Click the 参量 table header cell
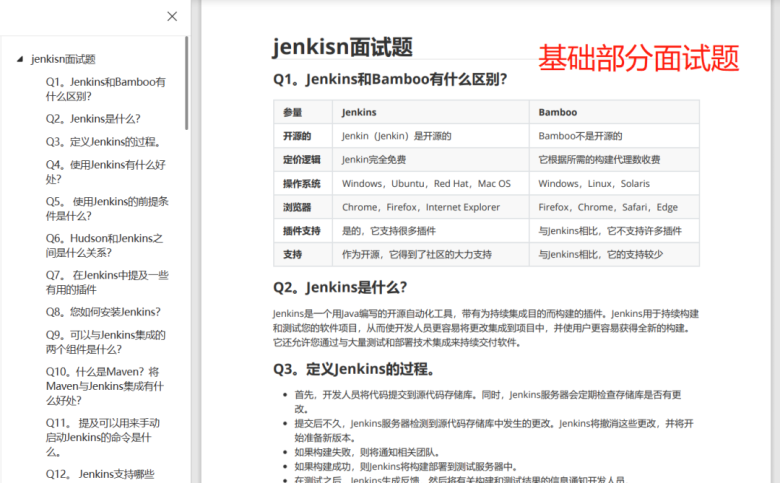The height and width of the screenshot is (483, 780). point(303,112)
